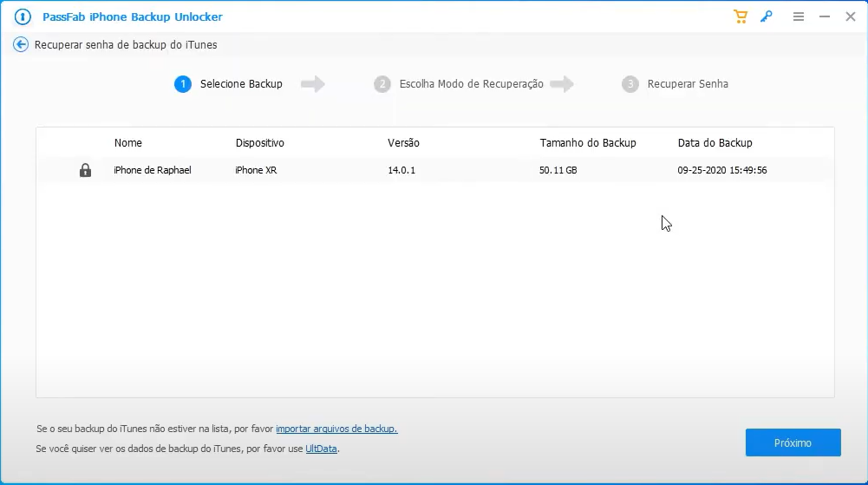Click the iPhone XR device cell
The image size is (868, 485).
click(x=256, y=170)
